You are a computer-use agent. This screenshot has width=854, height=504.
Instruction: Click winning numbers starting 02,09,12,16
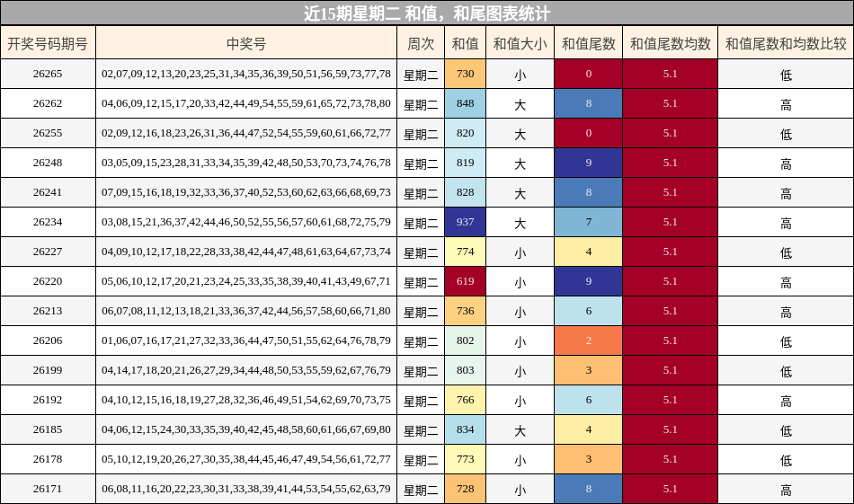246,133
